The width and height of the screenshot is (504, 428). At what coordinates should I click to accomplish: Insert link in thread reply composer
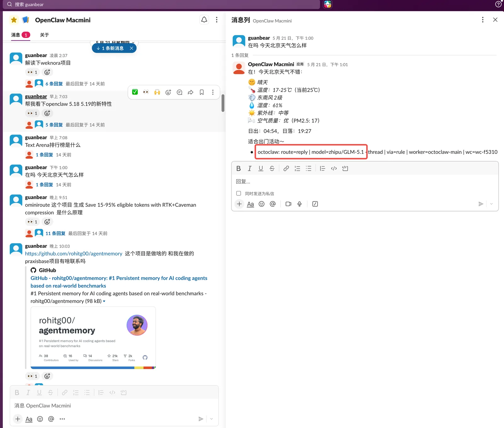click(x=286, y=168)
